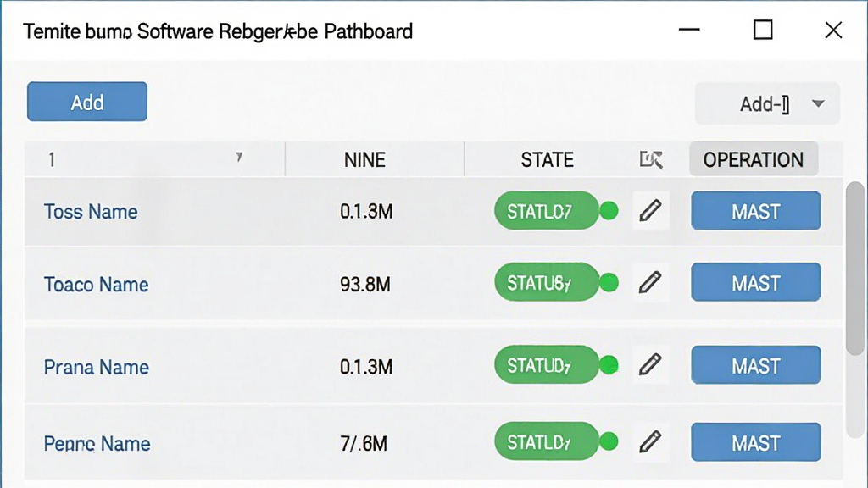Maximize the application window
868x488 pixels.
point(763,30)
